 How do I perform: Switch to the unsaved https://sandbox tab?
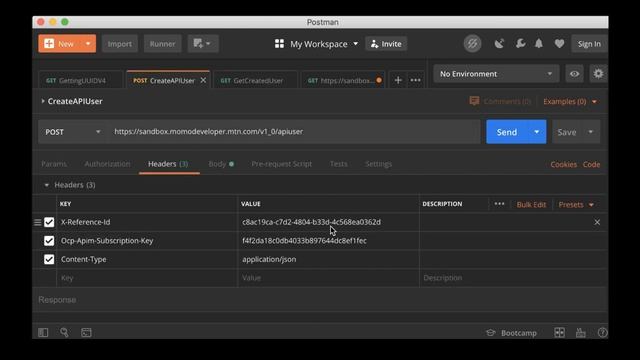343,80
